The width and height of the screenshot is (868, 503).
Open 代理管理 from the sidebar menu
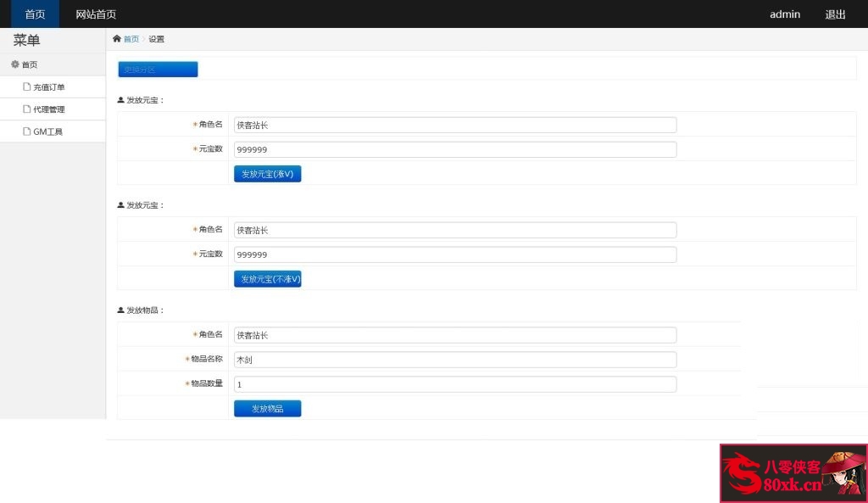(49, 109)
